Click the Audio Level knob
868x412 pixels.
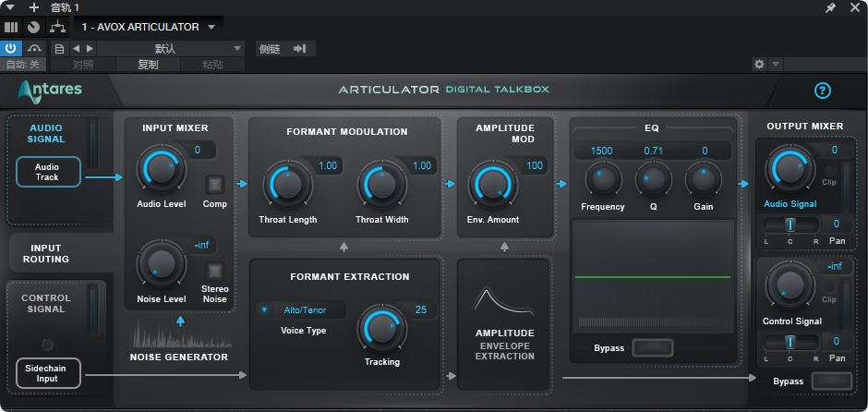coord(161,168)
